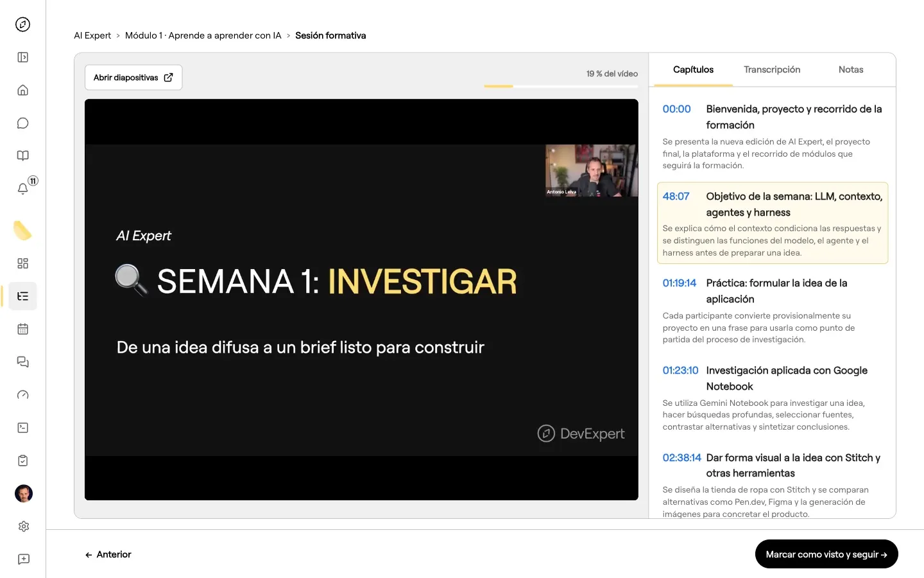Open the calendar icon in the sidebar
This screenshot has height=578, width=924.
pos(22,329)
